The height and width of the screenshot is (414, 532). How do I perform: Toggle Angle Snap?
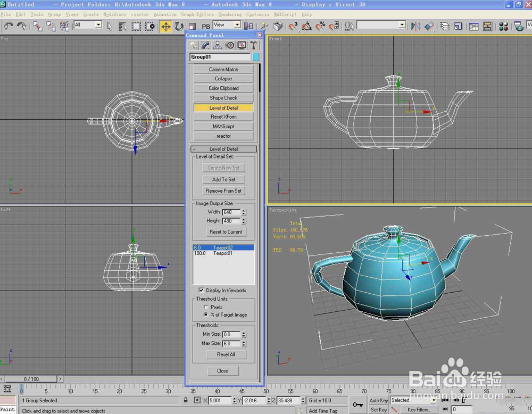click(306, 26)
